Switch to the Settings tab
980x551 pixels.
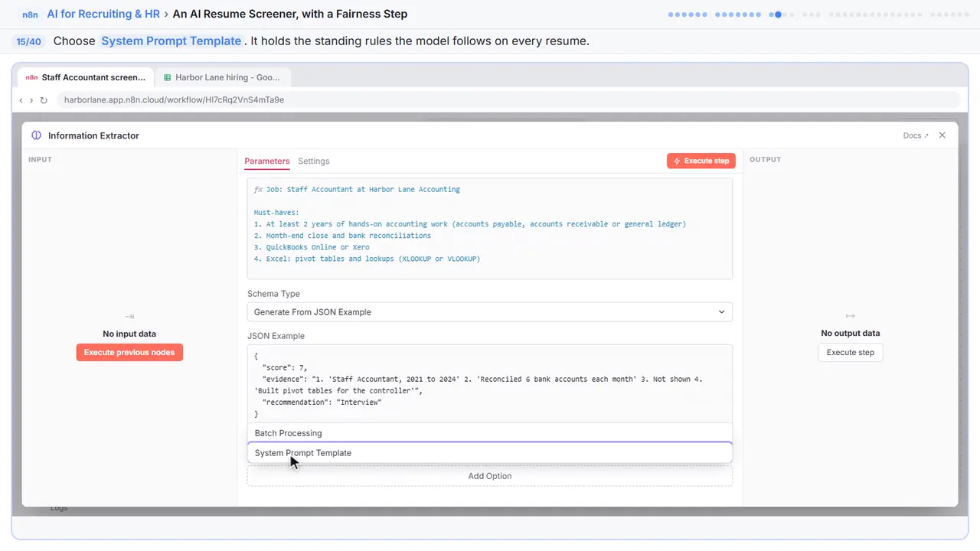(x=314, y=161)
